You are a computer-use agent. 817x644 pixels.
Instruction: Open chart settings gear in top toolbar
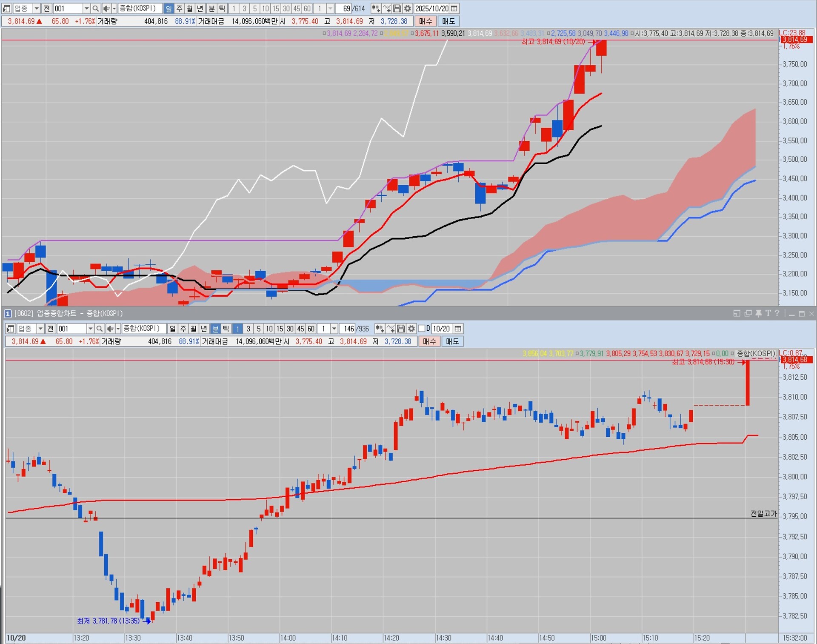click(407, 9)
